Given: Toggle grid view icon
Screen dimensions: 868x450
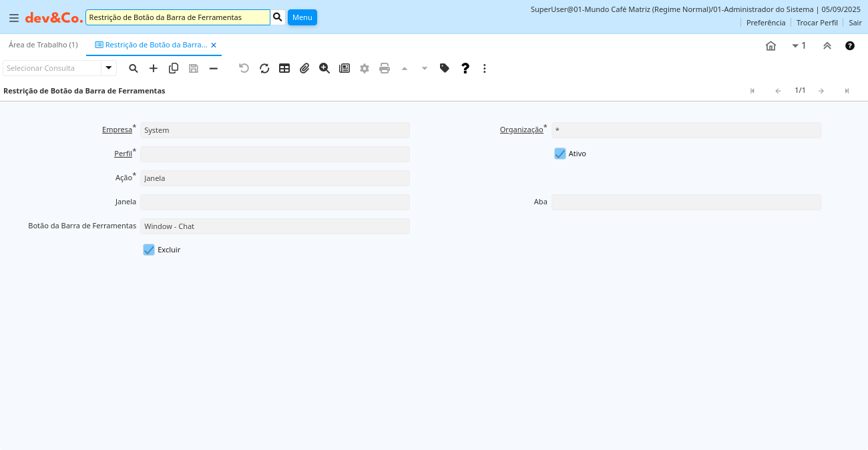Looking at the screenshot, I should (284, 68).
